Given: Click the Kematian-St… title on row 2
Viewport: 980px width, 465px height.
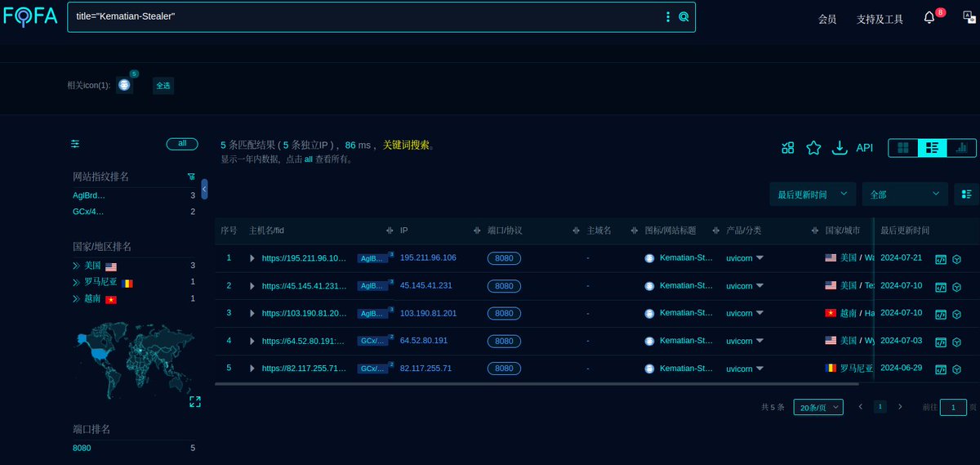Looking at the screenshot, I should (x=685, y=285).
